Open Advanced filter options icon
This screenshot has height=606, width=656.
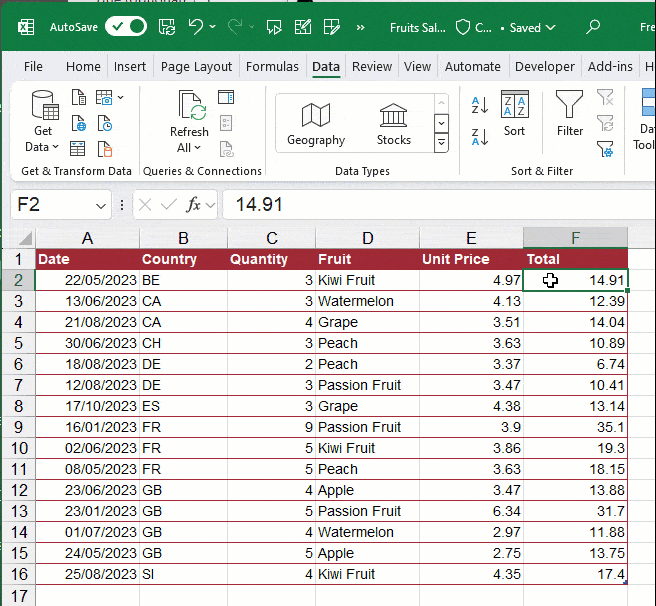coord(605,149)
